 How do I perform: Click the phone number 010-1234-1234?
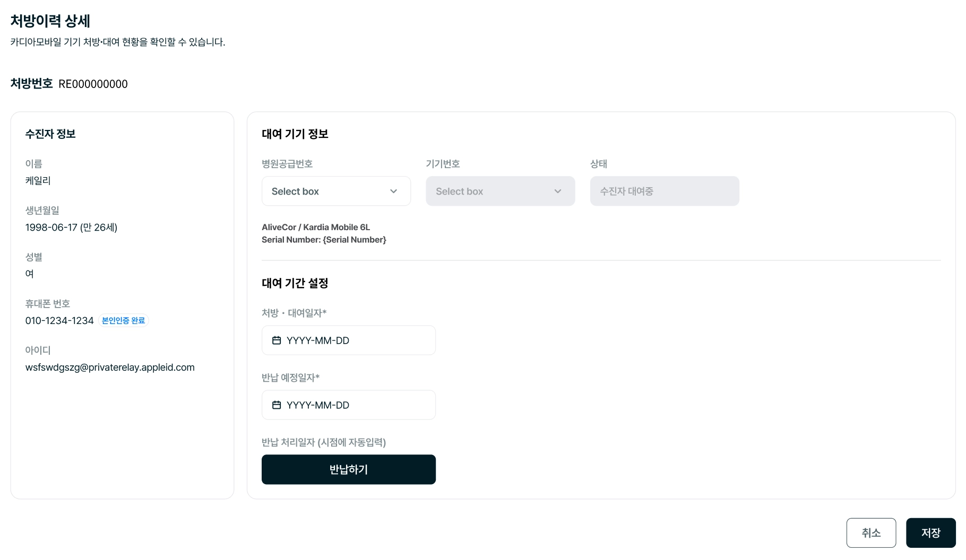pos(59,321)
